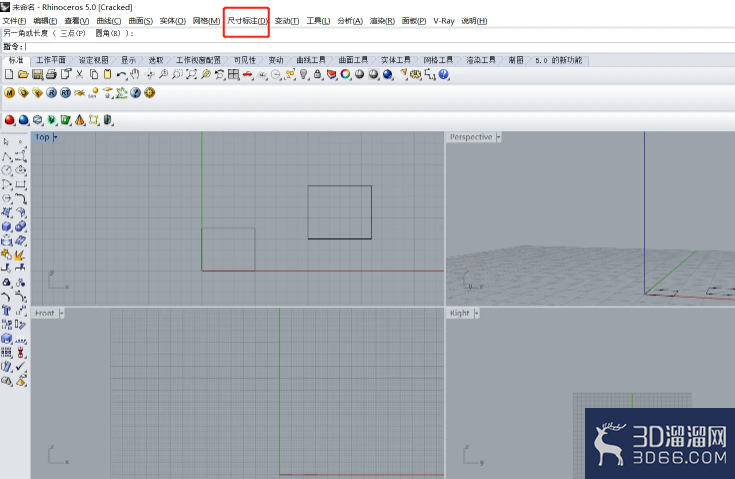Open the Perspective viewport dropdown arrow
Screen dimensions: 735x479
click(x=498, y=137)
